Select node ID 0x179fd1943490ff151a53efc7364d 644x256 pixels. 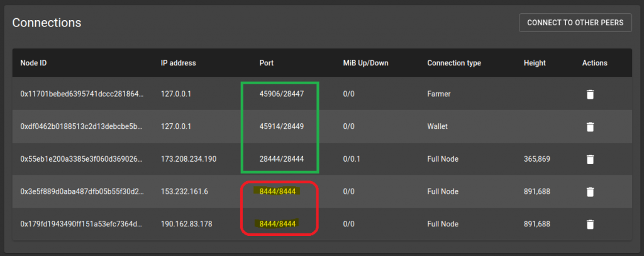tap(82, 224)
